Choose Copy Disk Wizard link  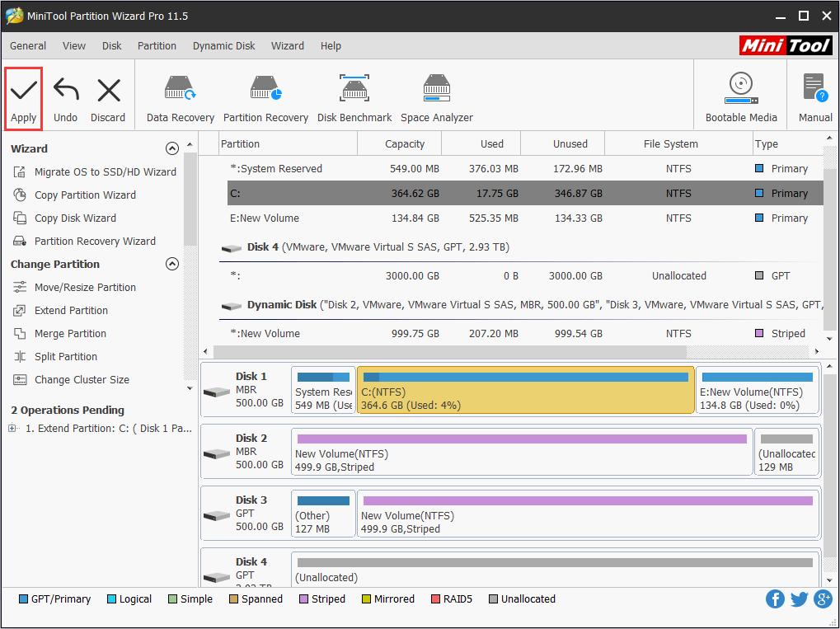[x=75, y=218]
